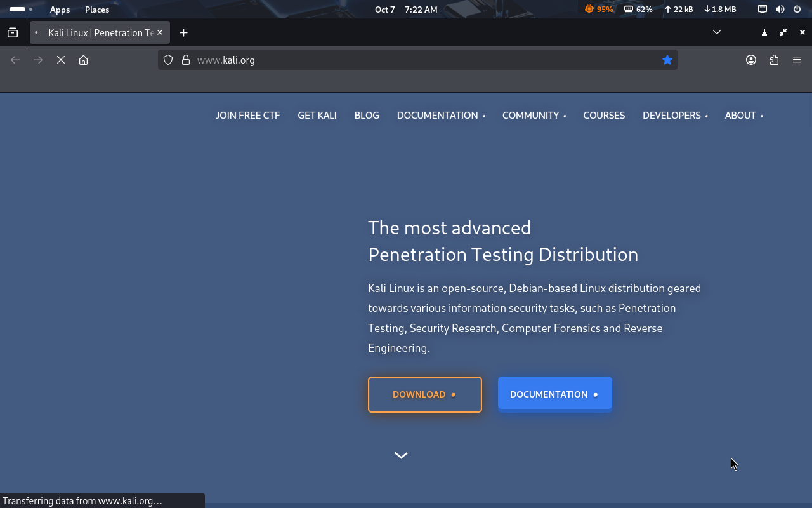Expand the DEVELOPERS nav dropdown
This screenshot has height=508, width=812.
point(674,116)
